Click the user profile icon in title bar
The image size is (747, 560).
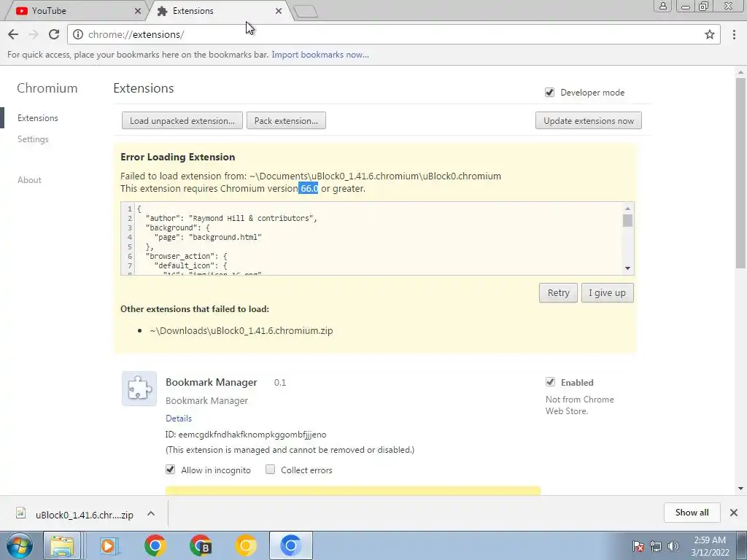662,6
